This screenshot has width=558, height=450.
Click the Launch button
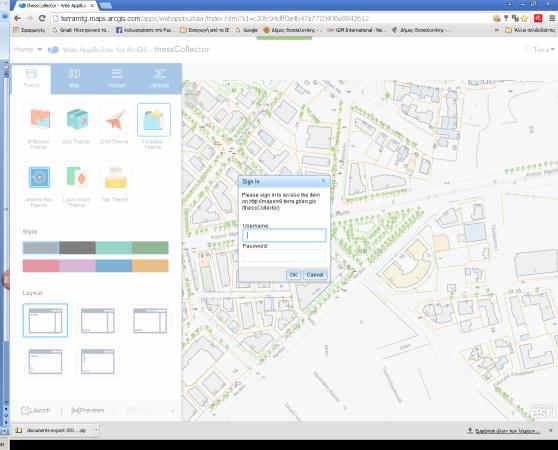pyautogui.click(x=36, y=411)
